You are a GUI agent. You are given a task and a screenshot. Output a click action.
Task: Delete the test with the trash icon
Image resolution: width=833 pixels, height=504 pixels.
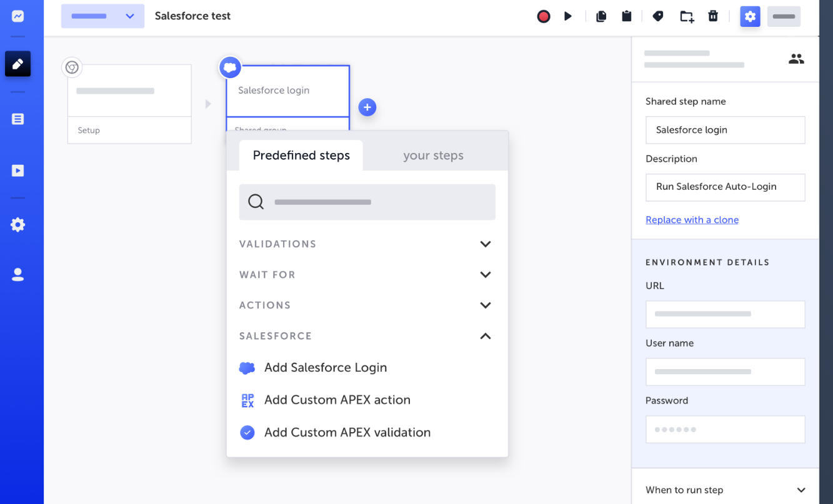click(x=713, y=16)
